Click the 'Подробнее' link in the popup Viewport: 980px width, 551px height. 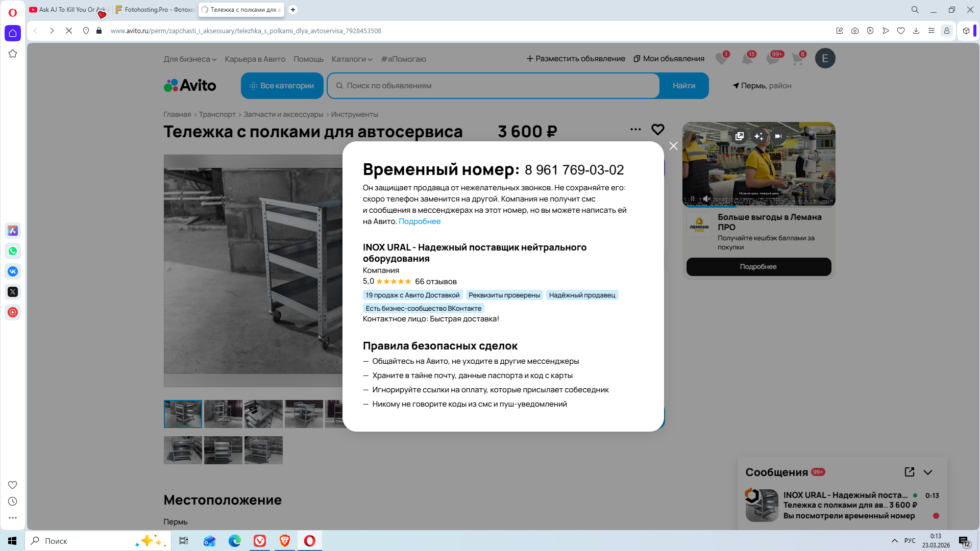click(420, 221)
